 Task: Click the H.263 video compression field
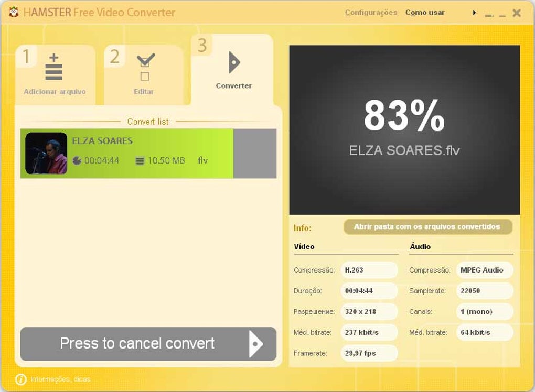point(369,270)
